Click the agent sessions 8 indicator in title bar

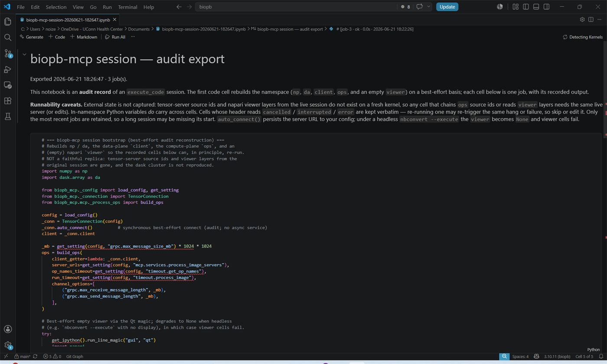click(406, 7)
